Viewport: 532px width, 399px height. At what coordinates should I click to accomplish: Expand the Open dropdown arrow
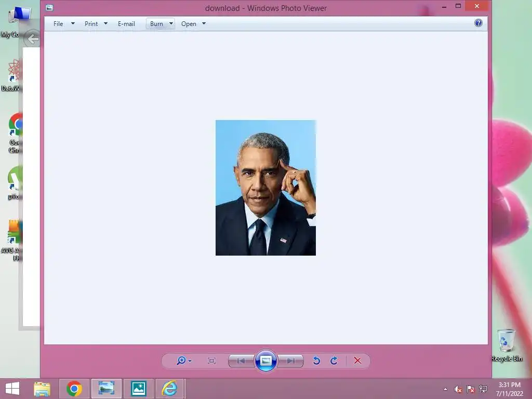[204, 23]
